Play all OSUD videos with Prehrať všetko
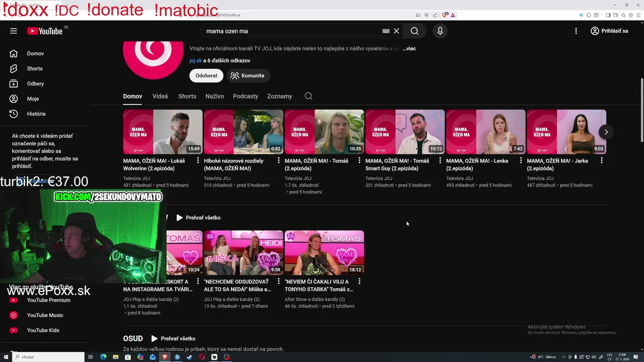 pos(173,338)
